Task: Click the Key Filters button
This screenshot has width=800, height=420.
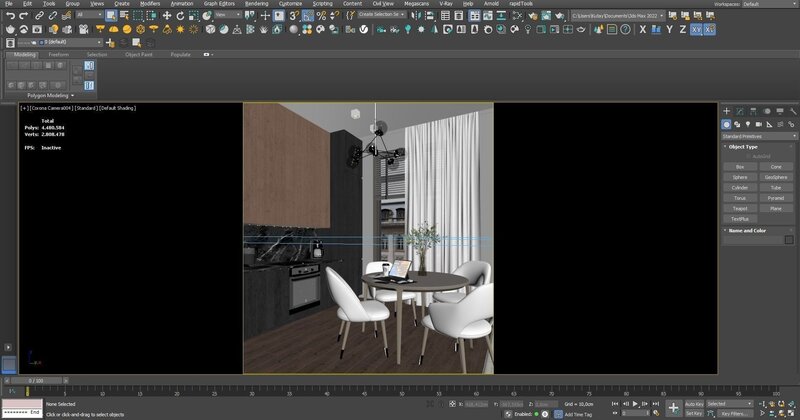Action: tap(733, 412)
